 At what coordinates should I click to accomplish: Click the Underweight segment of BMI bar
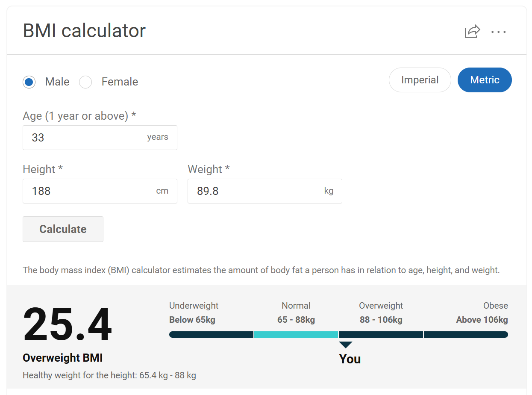(x=212, y=334)
